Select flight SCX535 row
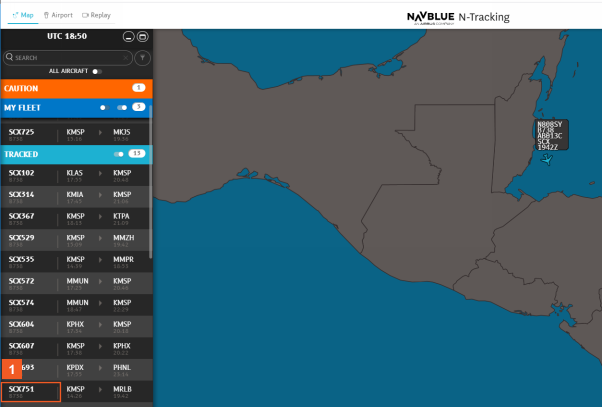This screenshot has width=603, height=407. 75,262
